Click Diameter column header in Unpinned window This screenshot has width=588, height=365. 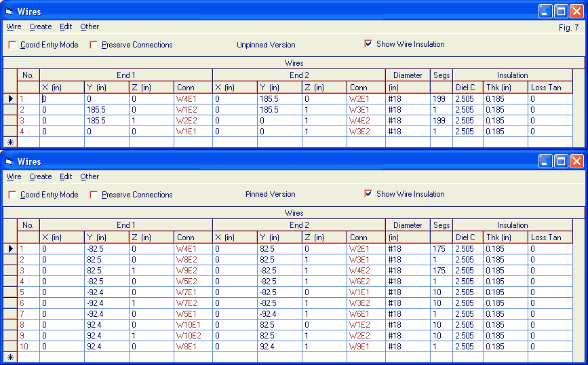(x=408, y=75)
